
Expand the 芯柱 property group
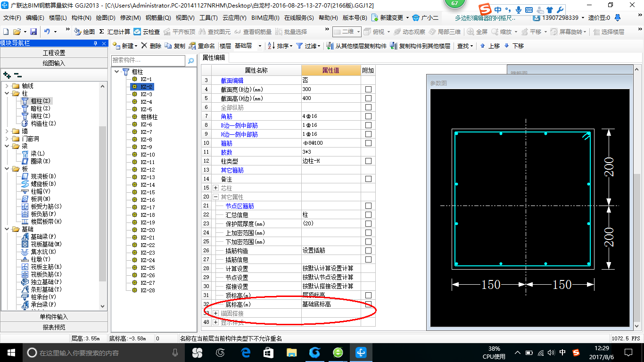(x=216, y=188)
